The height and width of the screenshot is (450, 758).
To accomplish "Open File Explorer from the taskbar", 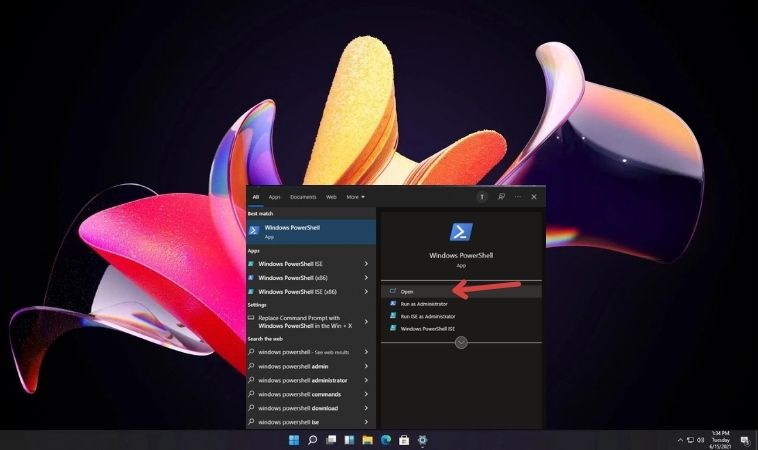I will [x=367, y=440].
